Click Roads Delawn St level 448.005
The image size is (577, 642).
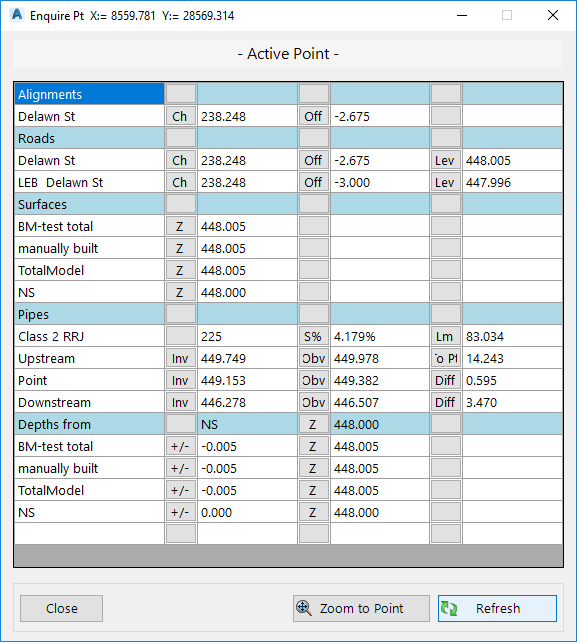pyautogui.click(x=488, y=160)
